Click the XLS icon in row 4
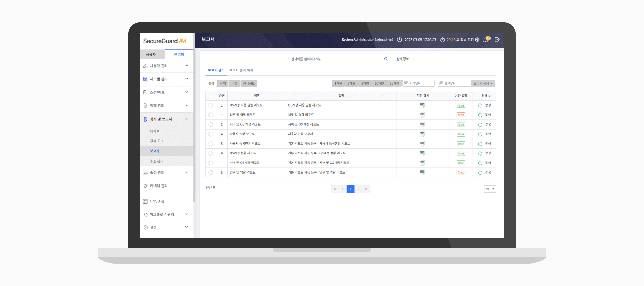 pos(422,134)
